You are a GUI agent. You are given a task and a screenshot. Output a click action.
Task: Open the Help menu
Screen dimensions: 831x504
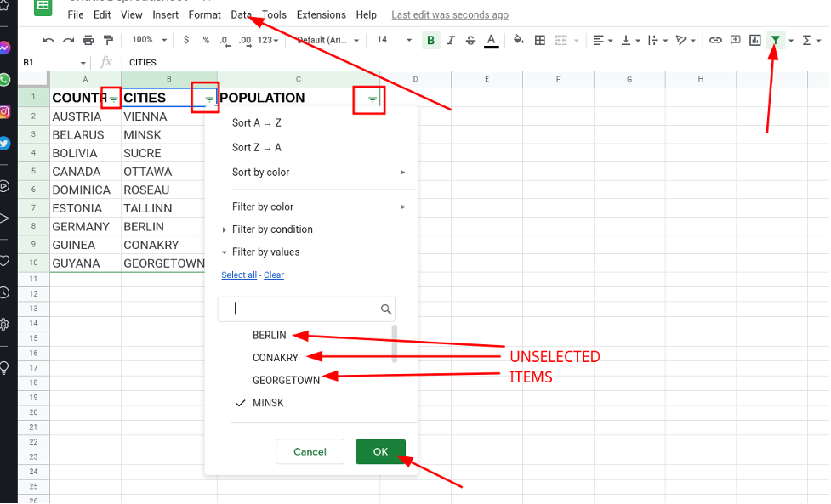(x=367, y=14)
